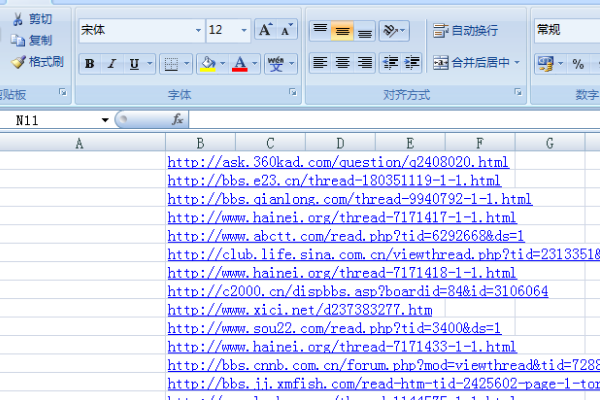This screenshot has height=400, width=600.
Task: Increase indent
Action: coord(411,63)
